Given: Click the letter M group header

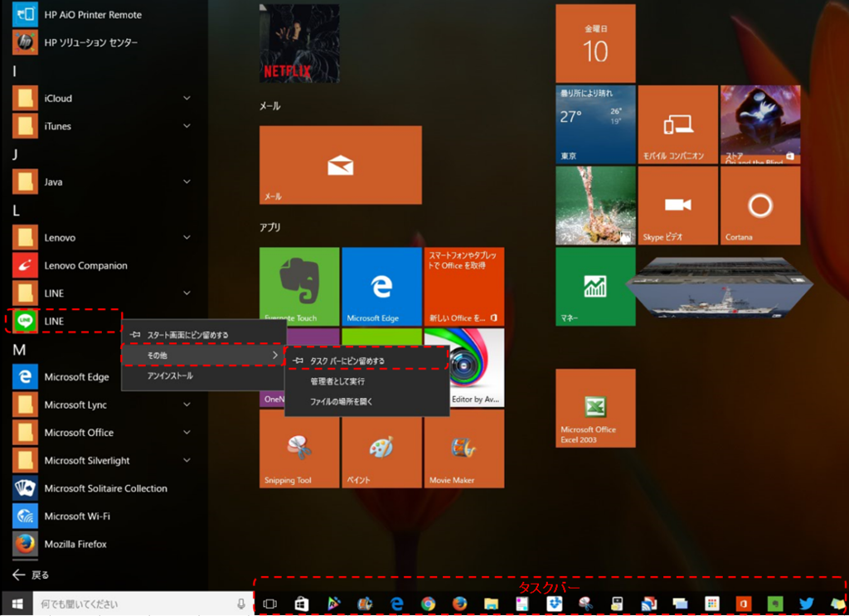Looking at the screenshot, I should click(19, 350).
